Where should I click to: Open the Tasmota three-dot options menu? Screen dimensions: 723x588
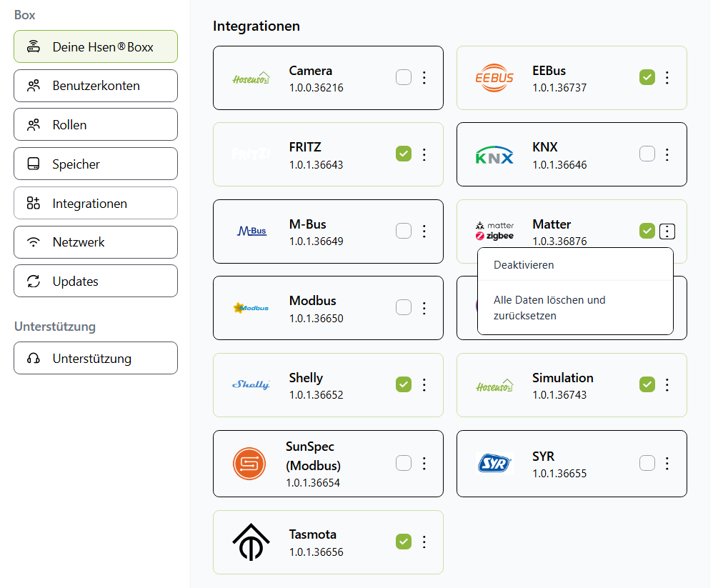(424, 542)
